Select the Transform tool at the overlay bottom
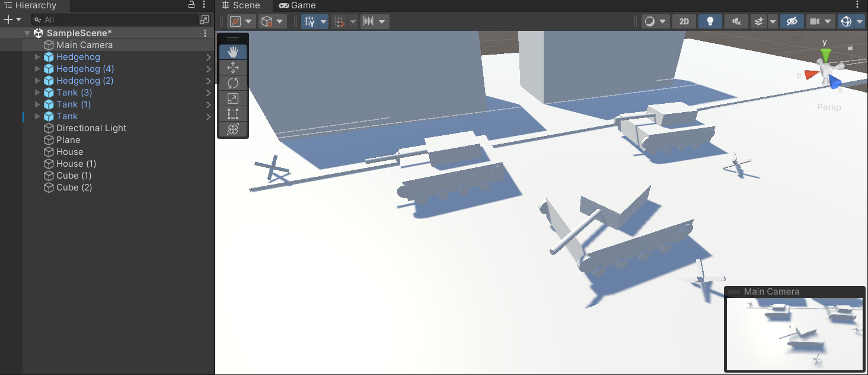This screenshot has width=868, height=375. pos(233,129)
